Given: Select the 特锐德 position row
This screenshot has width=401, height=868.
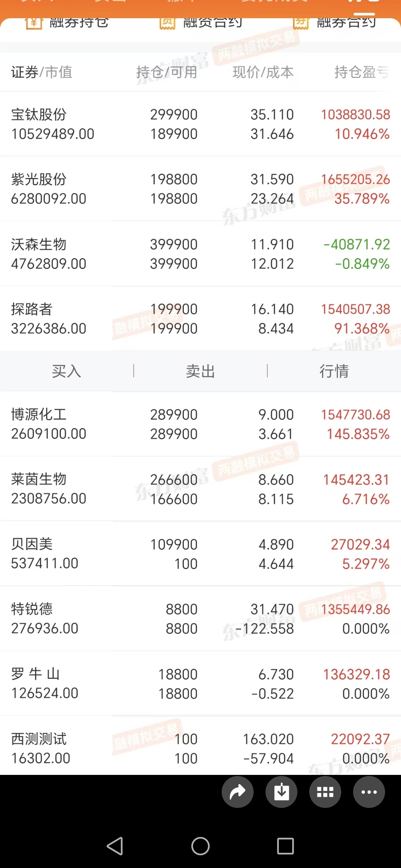Looking at the screenshot, I should (x=200, y=618).
